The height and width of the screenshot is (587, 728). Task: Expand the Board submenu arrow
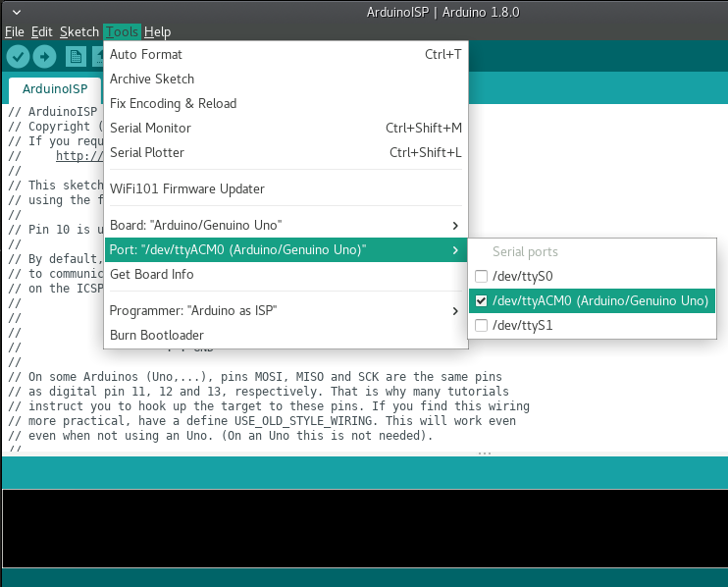pos(455,226)
